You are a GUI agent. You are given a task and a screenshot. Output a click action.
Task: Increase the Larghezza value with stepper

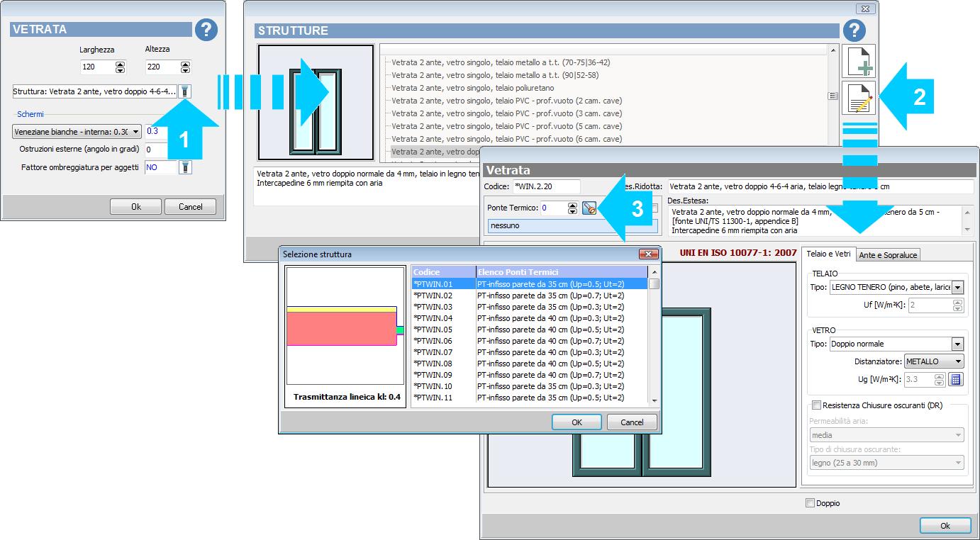pos(120,64)
